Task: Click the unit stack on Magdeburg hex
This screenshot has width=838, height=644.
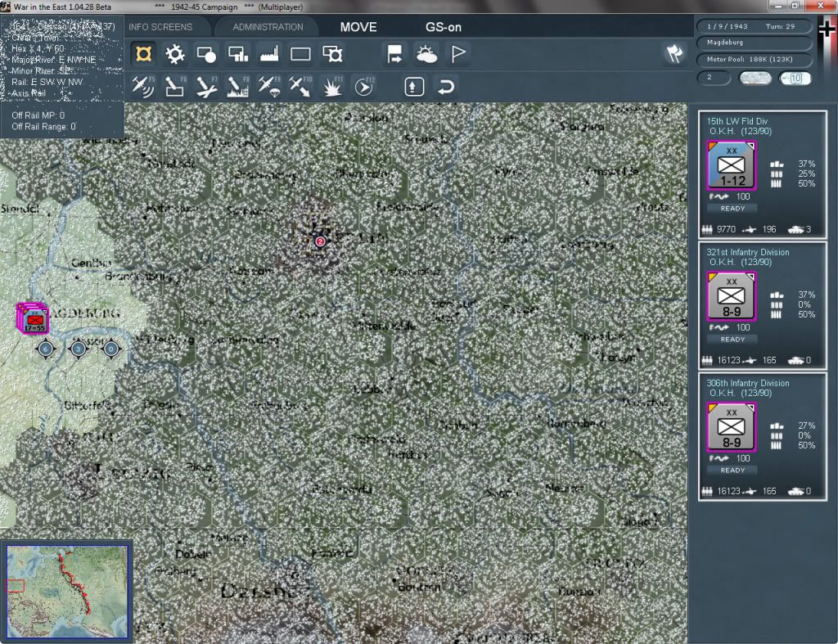Action: tap(33, 318)
